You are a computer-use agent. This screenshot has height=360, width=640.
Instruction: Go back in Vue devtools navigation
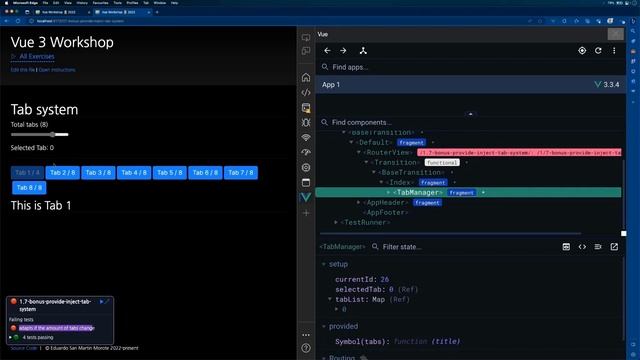click(327, 51)
